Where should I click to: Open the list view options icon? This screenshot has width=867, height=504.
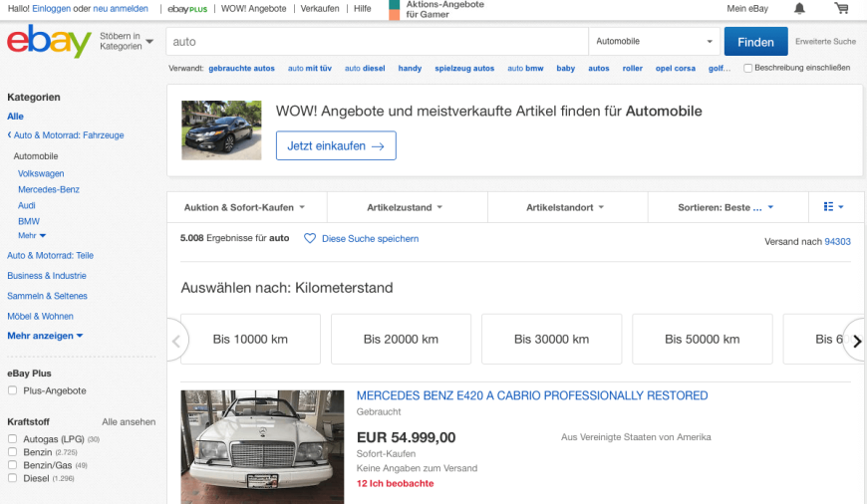(833, 207)
